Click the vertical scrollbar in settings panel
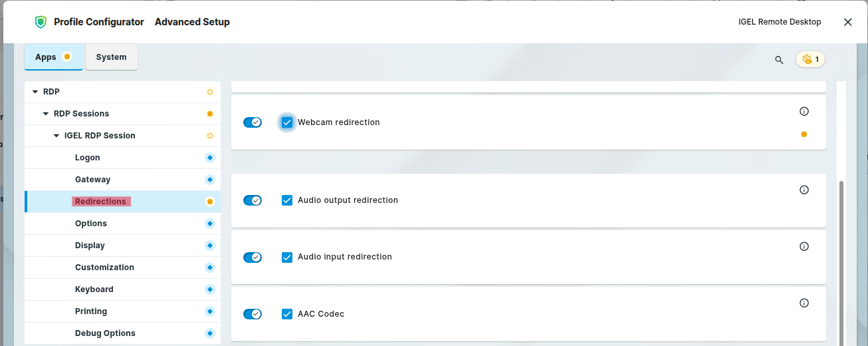Image resolution: width=868 pixels, height=346 pixels. (x=841, y=259)
